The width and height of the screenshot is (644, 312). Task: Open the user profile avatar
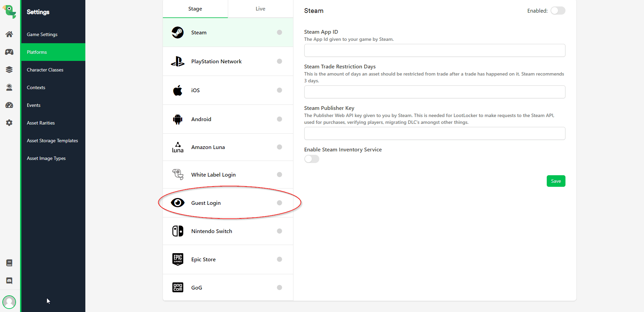click(x=9, y=302)
